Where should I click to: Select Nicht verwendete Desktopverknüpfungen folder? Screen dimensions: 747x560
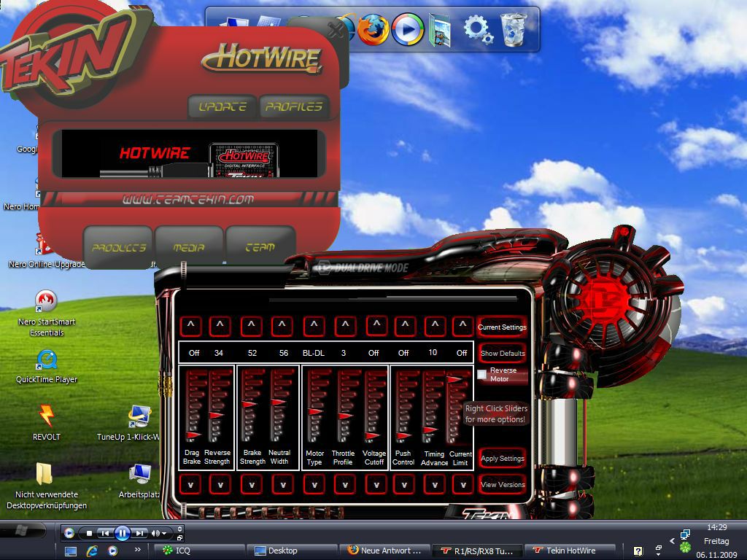coord(46,486)
